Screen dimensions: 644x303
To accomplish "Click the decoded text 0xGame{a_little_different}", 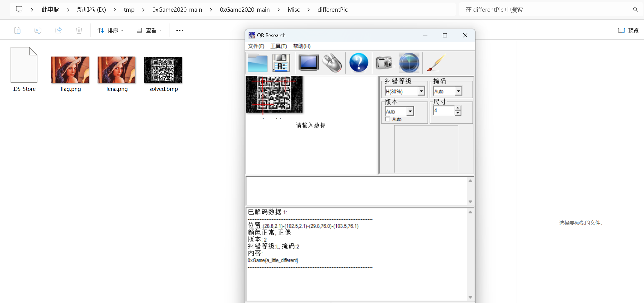I will (273, 260).
